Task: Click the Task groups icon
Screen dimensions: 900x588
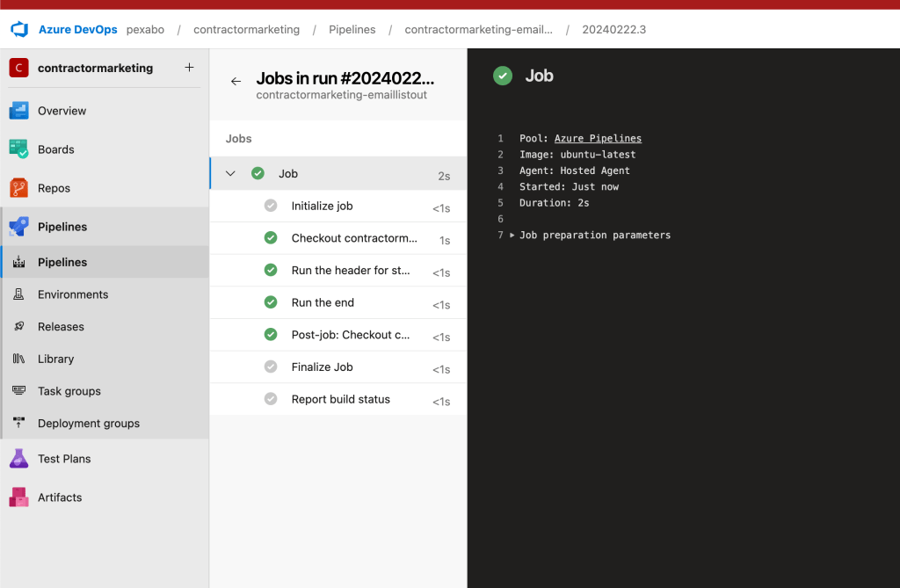Action: pos(19,390)
